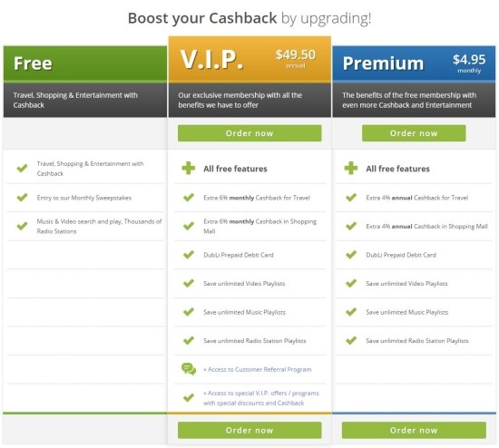Image resolution: width=499 pixels, height=448 pixels.
Task: Click checkmark beside Extra 4% annual Cashback for Travel
Action: (351, 198)
